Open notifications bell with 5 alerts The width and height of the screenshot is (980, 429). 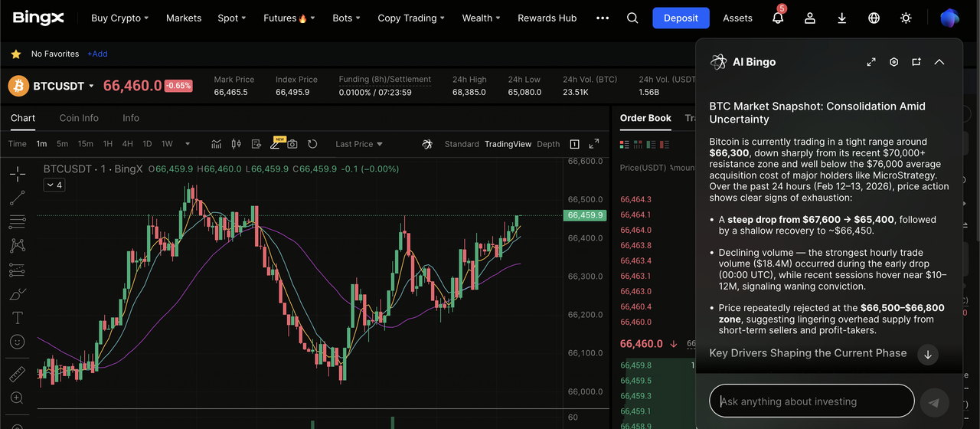pos(778,18)
